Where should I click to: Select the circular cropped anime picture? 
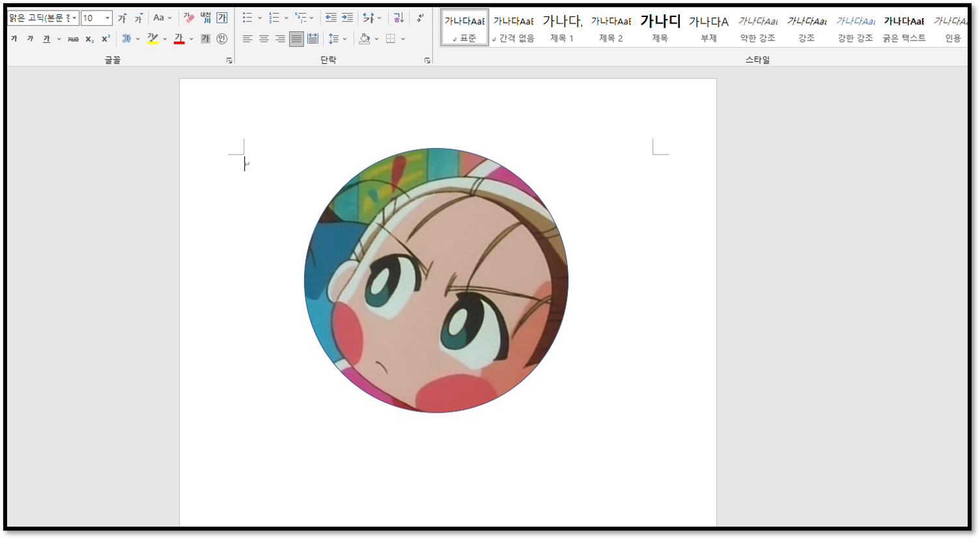click(x=436, y=280)
